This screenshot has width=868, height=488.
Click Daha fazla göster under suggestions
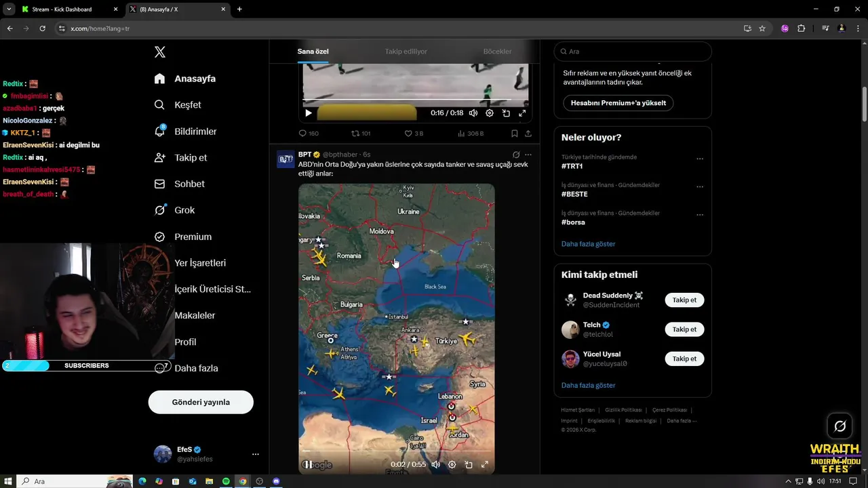pos(588,386)
